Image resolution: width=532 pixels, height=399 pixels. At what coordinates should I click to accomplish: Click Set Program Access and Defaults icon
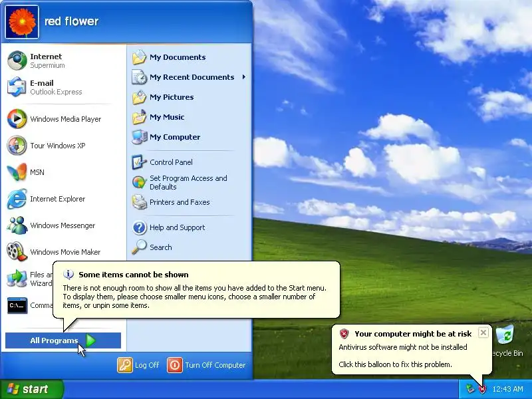(x=139, y=182)
